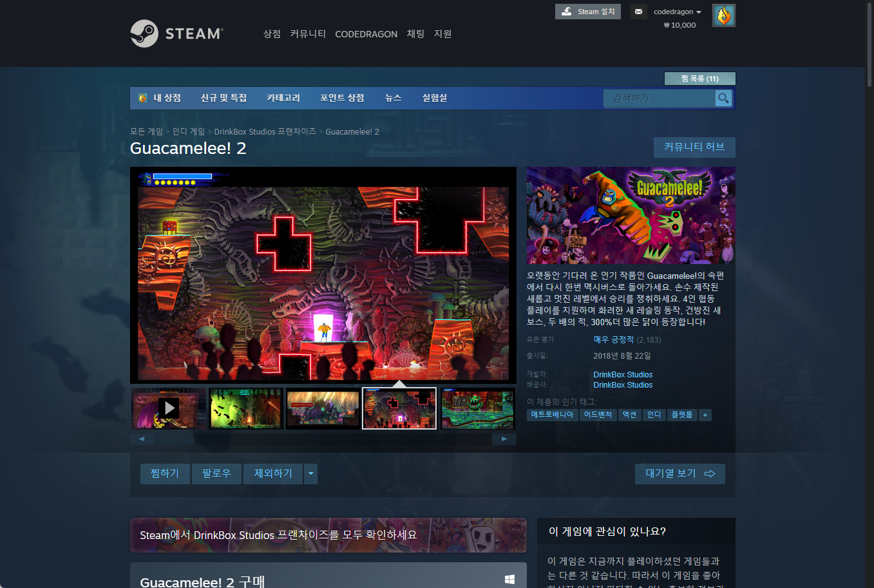Select the green monster screenshot thumbnail

coord(478,408)
